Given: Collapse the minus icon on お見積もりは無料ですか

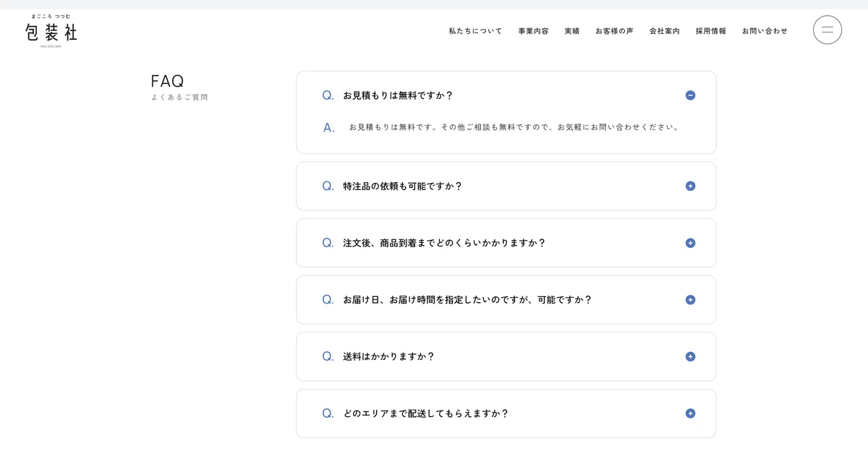Looking at the screenshot, I should click(x=690, y=95).
